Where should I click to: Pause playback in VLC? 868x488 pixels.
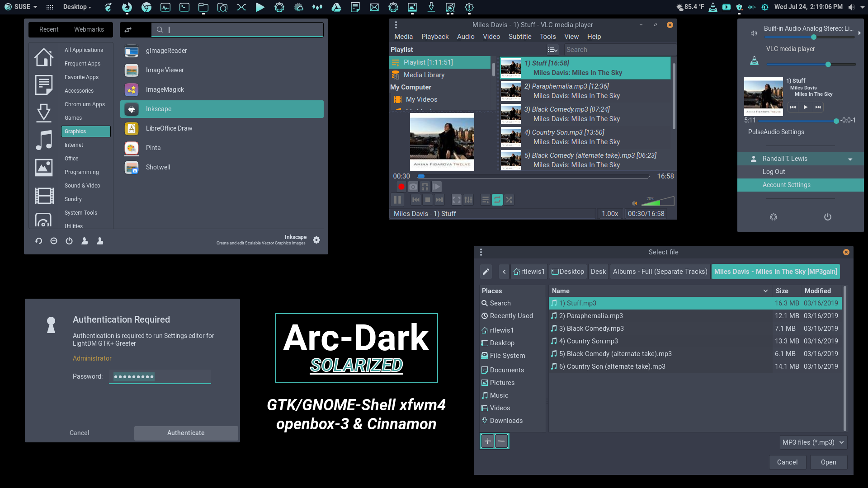coord(397,200)
